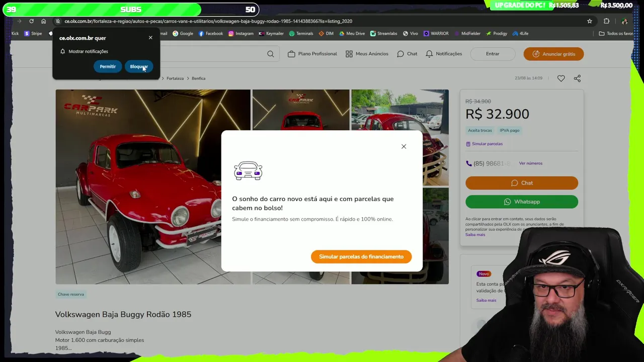
Task: Click Simular parcelas link under price
Action: pyautogui.click(x=484, y=144)
